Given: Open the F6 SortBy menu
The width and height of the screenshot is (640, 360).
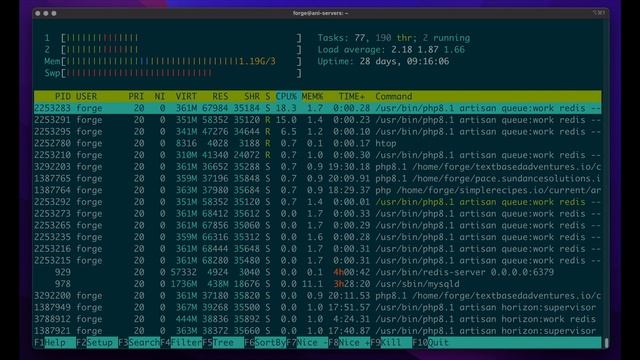Looking at the screenshot, I should tap(265, 342).
